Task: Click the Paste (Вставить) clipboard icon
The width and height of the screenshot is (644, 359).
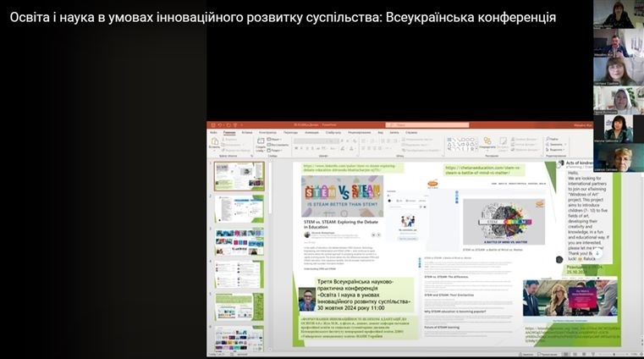Action: coord(215,143)
